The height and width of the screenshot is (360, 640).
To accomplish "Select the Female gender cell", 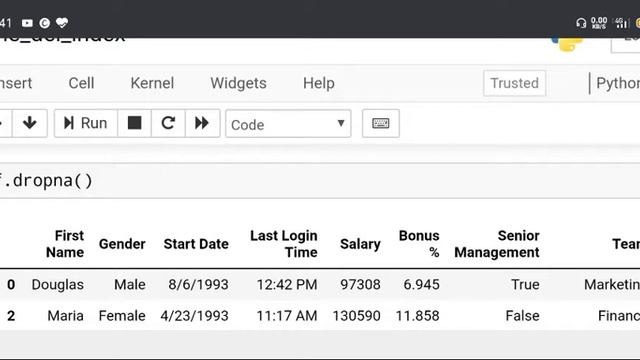I will point(122,316).
